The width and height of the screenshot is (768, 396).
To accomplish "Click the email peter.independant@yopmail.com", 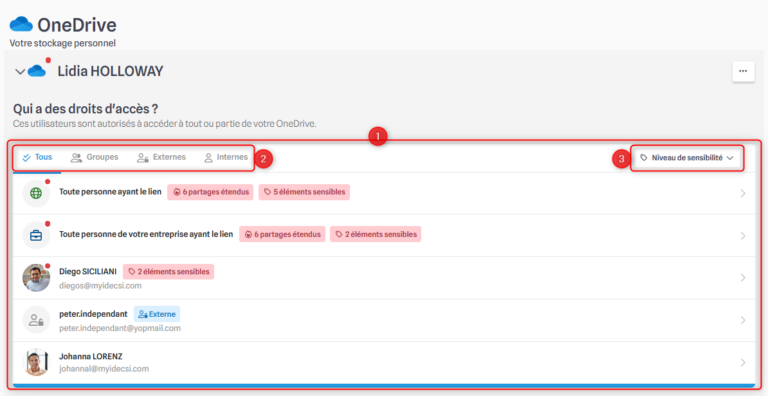I will (x=120, y=328).
